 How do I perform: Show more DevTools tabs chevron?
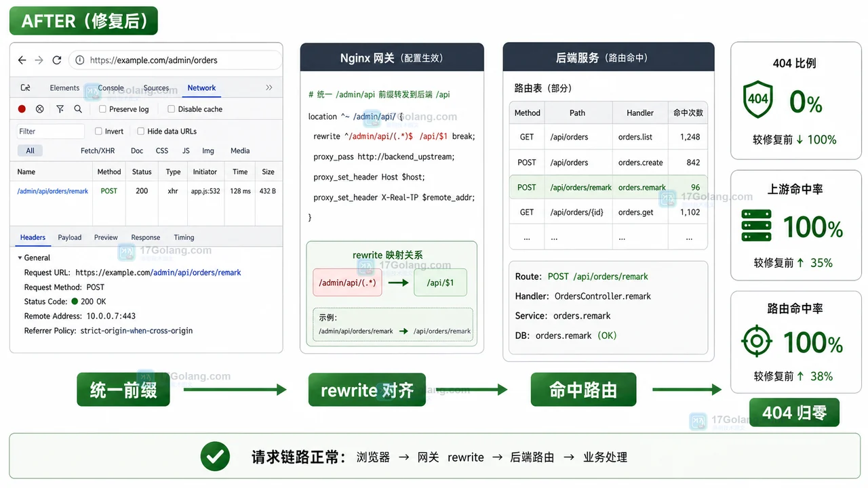269,88
